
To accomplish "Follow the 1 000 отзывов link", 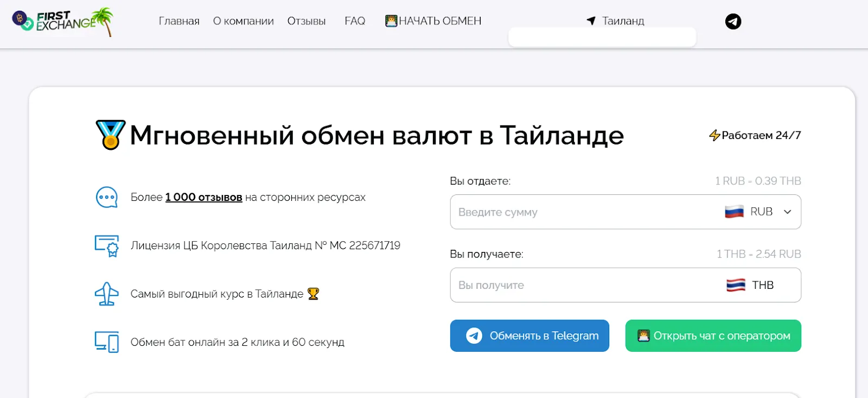I will tap(203, 197).
